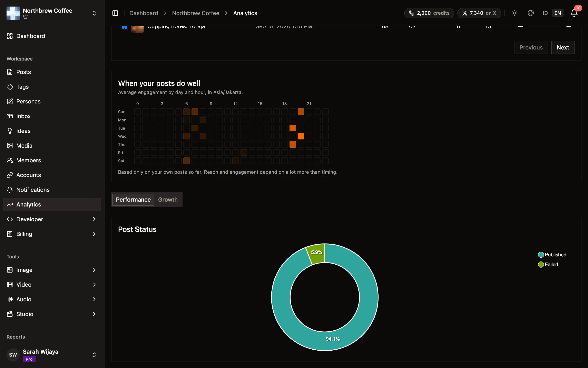This screenshot has height=368, width=588.
Task: Toggle the sidebar panel icon
Action: tap(115, 13)
